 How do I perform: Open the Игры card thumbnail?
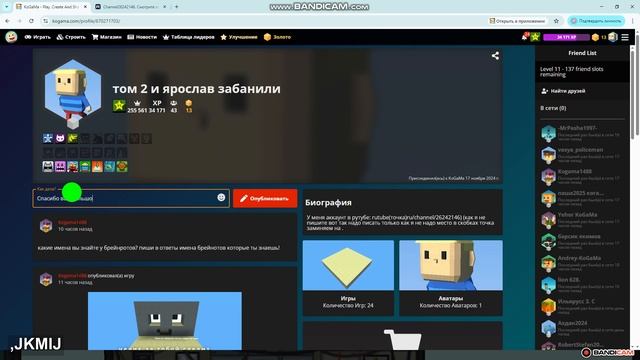coord(348,265)
